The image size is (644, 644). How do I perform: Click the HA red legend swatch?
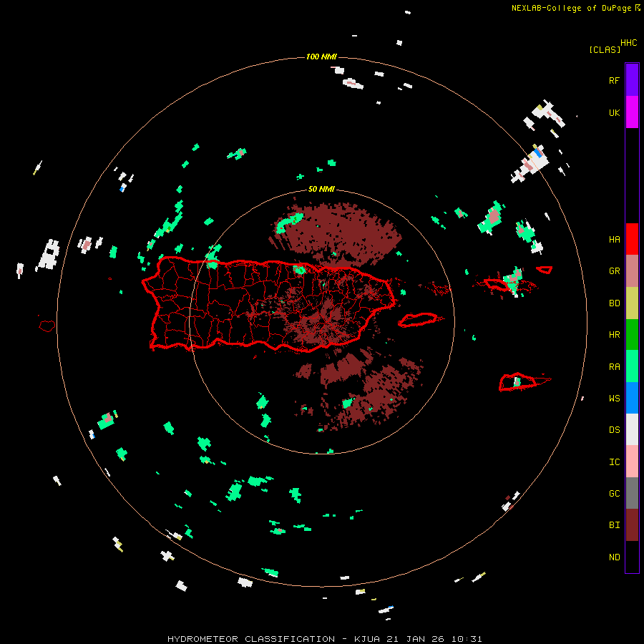coord(632,239)
